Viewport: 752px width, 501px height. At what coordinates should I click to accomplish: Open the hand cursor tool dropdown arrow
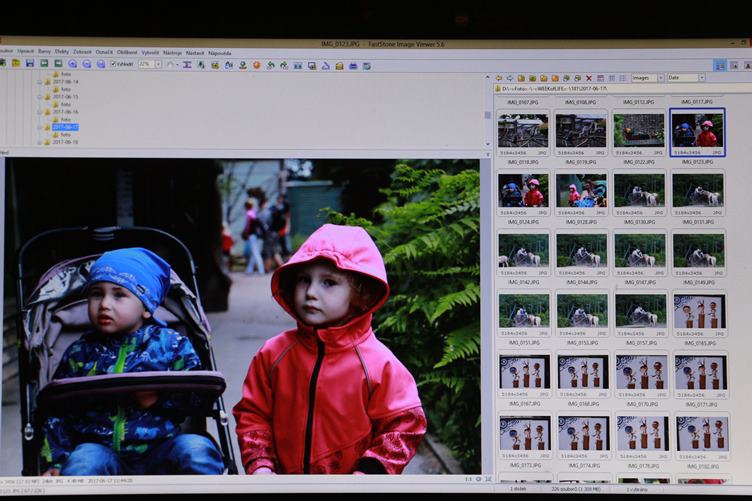click(x=176, y=65)
